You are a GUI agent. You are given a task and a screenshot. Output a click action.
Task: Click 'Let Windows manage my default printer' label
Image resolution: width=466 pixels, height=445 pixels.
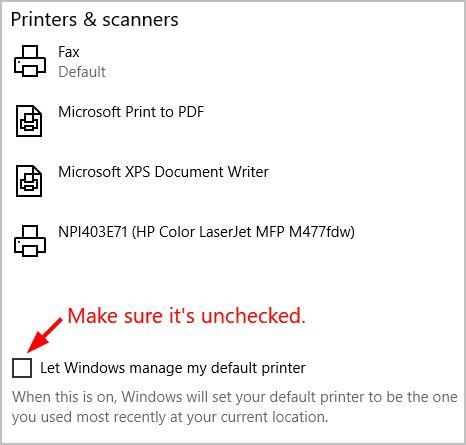click(173, 368)
